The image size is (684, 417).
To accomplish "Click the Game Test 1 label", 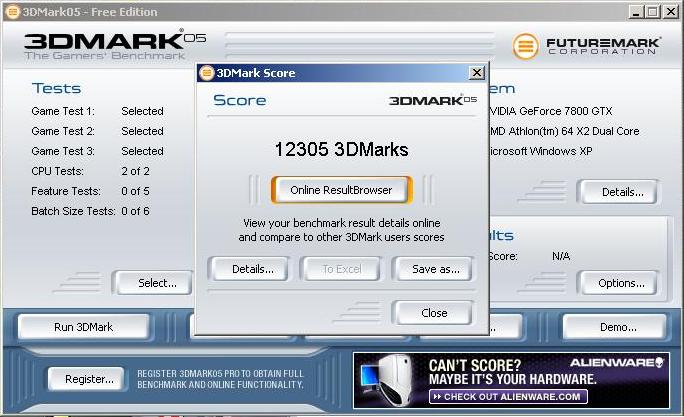I will pyautogui.click(x=63, y=111).
